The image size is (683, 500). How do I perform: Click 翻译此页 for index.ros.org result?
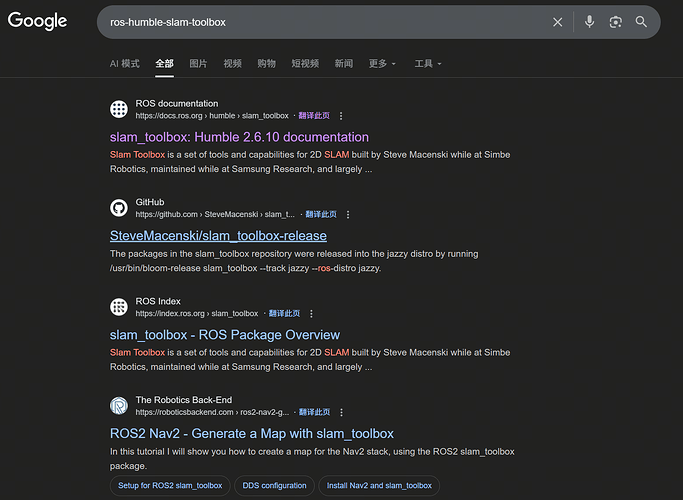pos(284,314)
